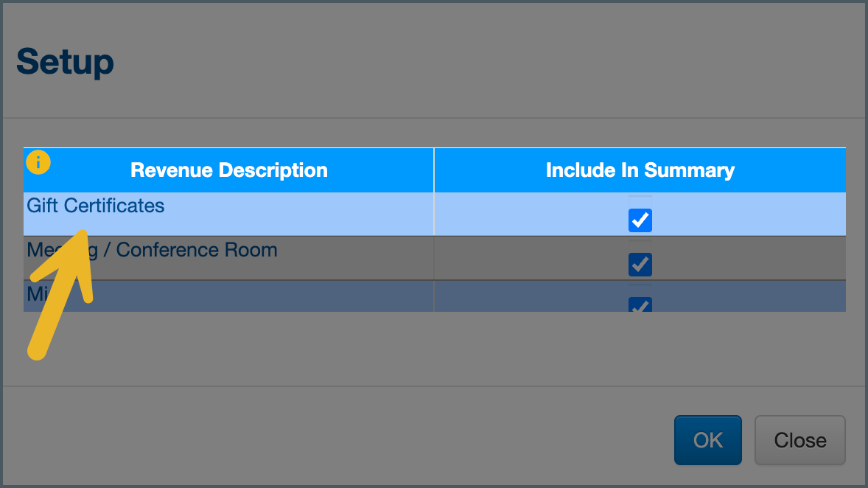Select the Gift Certificates revenue description
This screenshot has width=868, height=488.
click(96, 206)
